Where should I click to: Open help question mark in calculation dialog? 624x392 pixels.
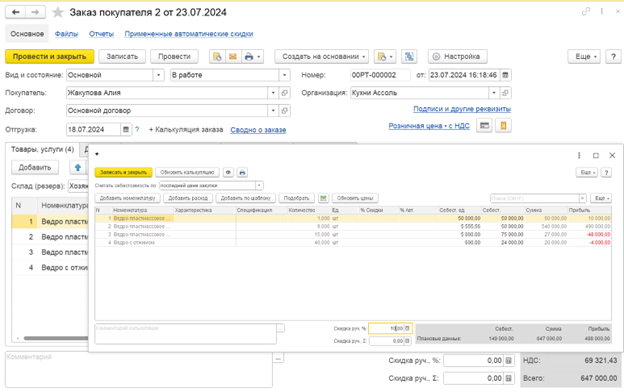pyautogui.click(x=606, y=172)
